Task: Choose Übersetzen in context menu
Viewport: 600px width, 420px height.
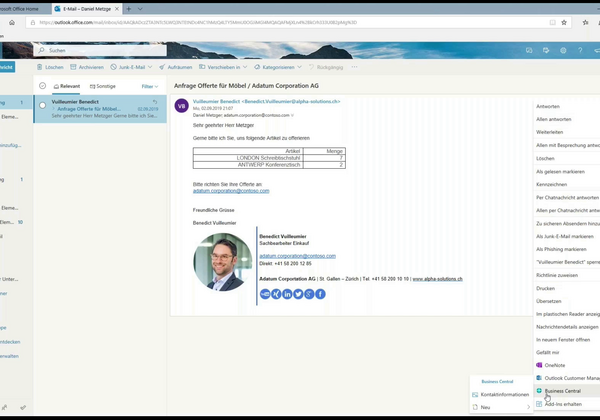Action: tap(548, 301)
